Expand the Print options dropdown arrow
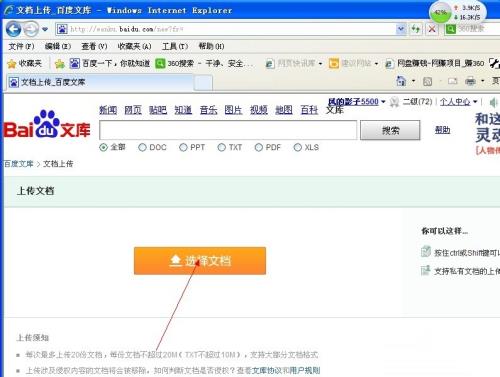500x377 pixels. (482, 81)
